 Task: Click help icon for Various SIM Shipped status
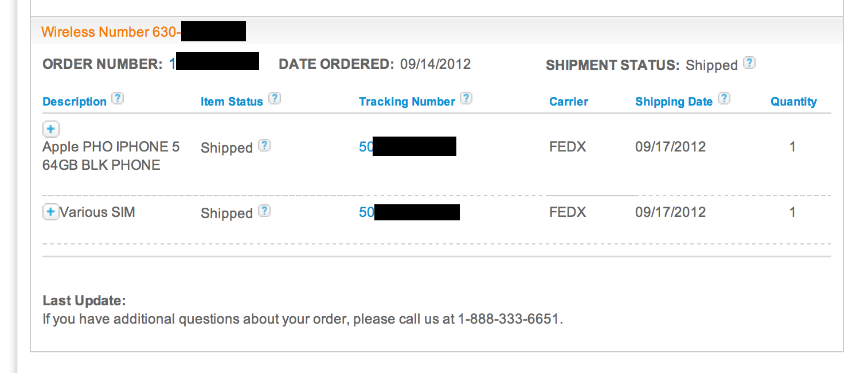tap(264, 211)
